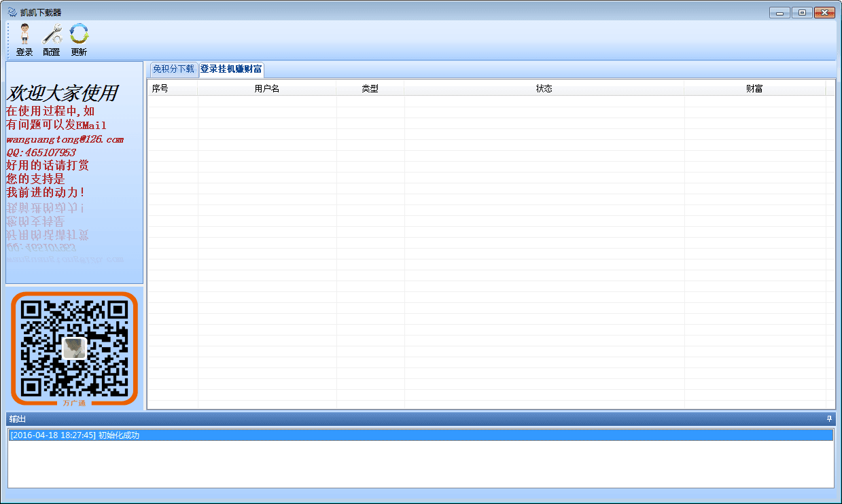This screenshot has width=842, height=504.
Task: Click the 输出 panel title
Action: click(17, 418)
